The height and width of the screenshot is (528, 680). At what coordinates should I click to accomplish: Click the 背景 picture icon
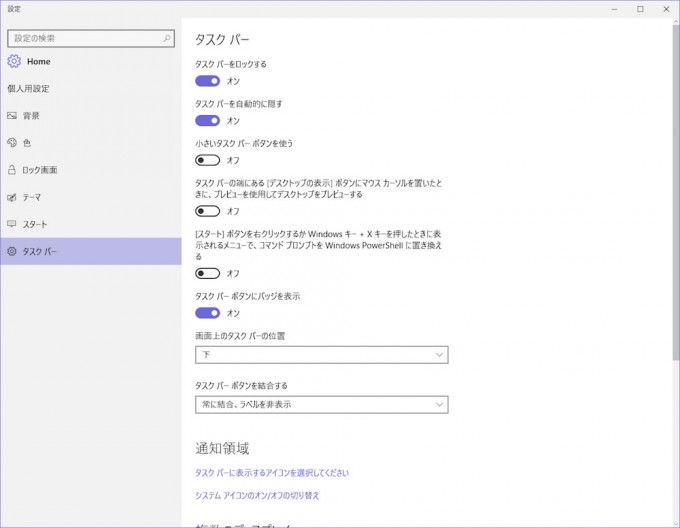pos(12,116)
